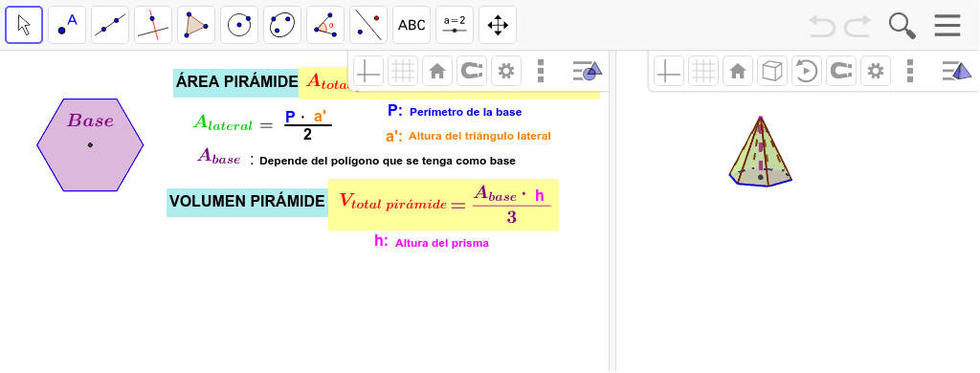Open the search magnifier
Viewport: 980px width, 373px height.
click(902, 26)
